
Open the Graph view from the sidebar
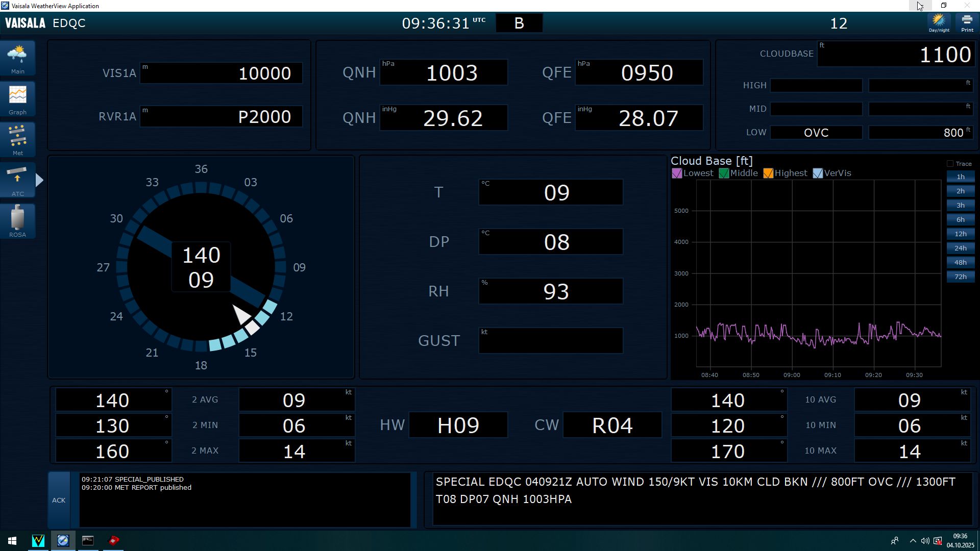coord(17,99)
